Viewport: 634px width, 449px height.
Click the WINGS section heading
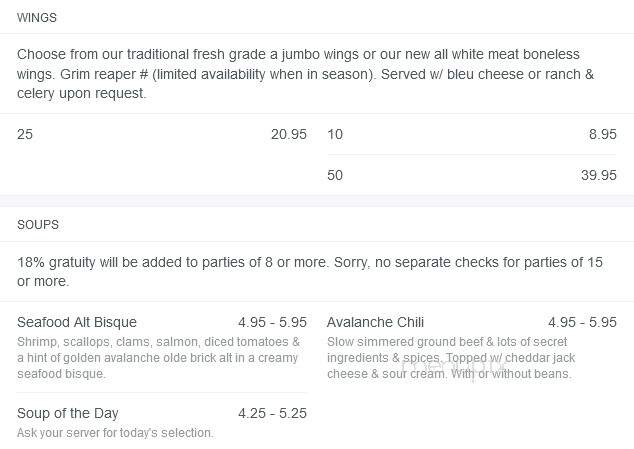tap(37, 18)
